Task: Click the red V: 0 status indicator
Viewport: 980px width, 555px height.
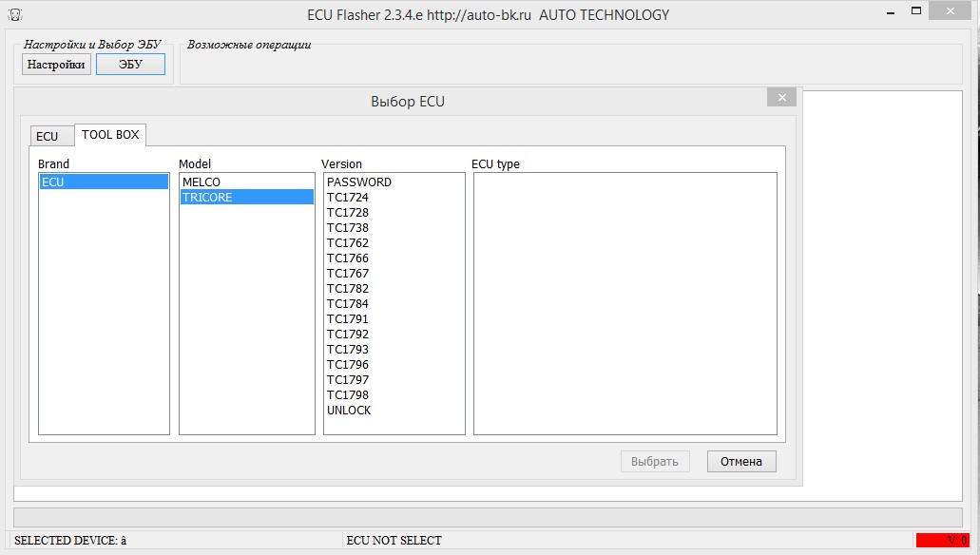Action: coord(943,540)
